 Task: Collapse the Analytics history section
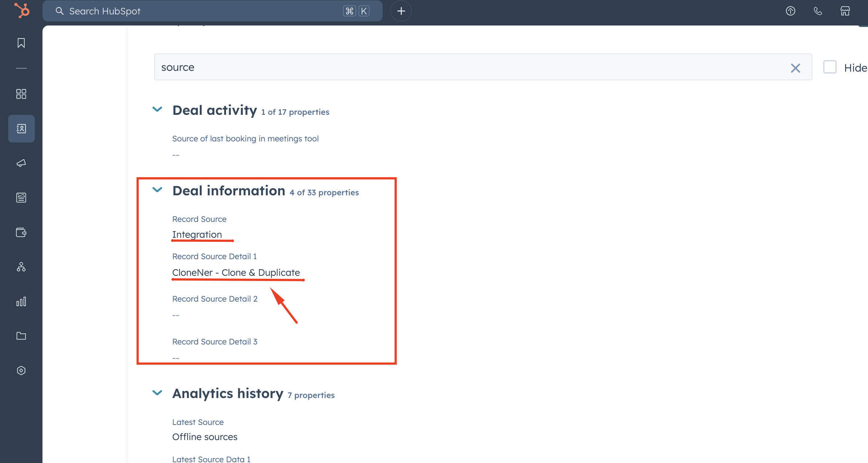(x=157, y=392)
